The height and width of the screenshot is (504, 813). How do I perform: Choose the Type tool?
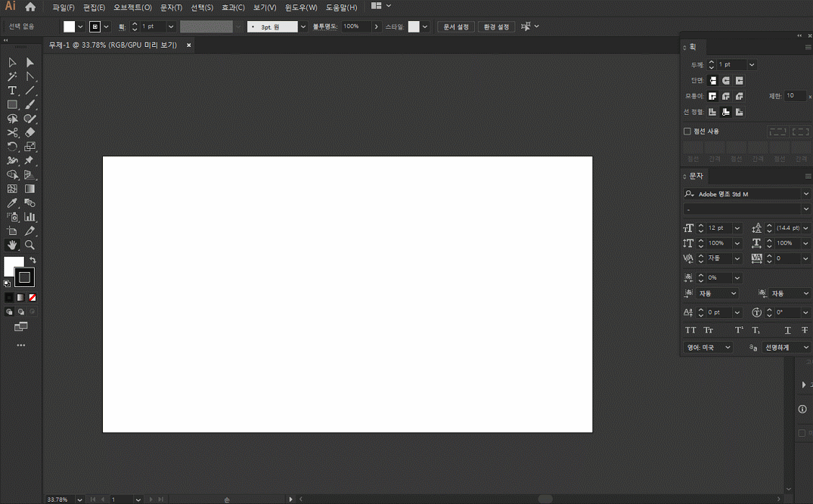(12, 91)
